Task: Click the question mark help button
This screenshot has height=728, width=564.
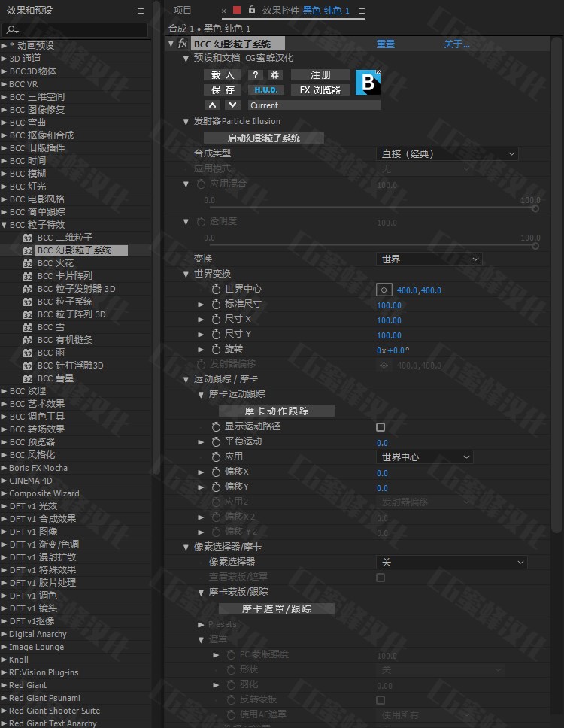Action: 256,75
